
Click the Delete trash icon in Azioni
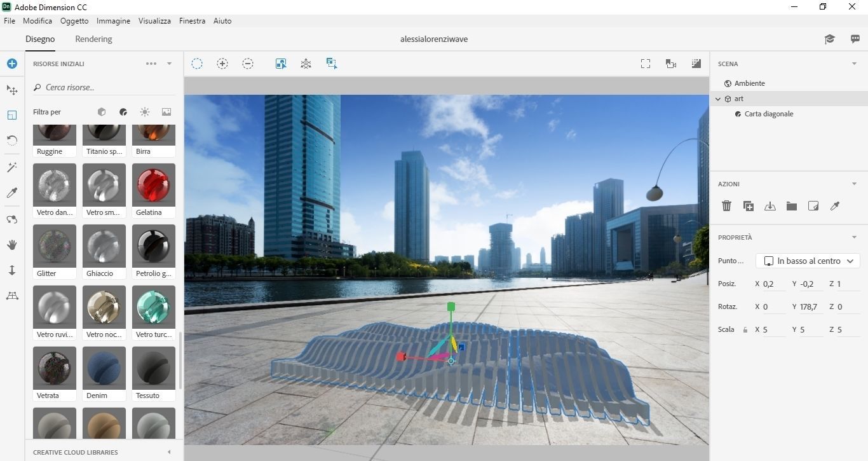tap(727, 206)
